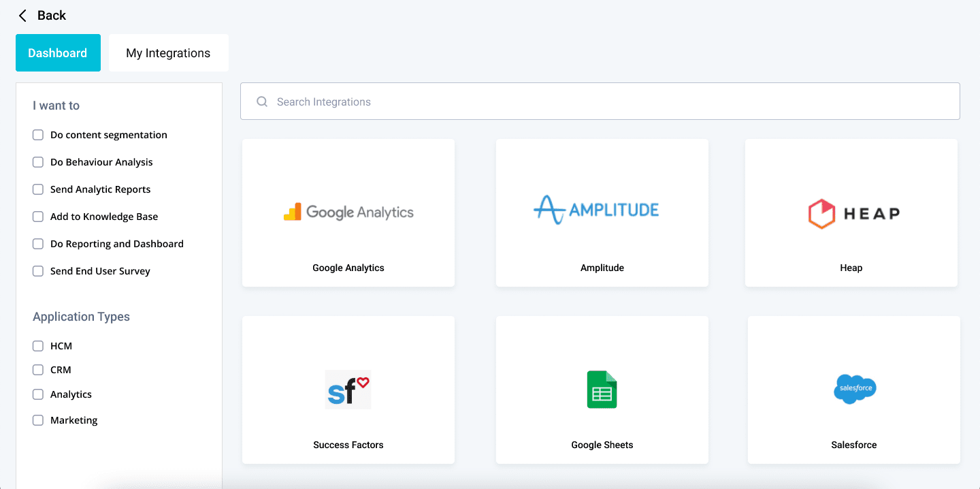Open the Success Factors card label
Screen dimensions: 980x489
coord(348,445)
